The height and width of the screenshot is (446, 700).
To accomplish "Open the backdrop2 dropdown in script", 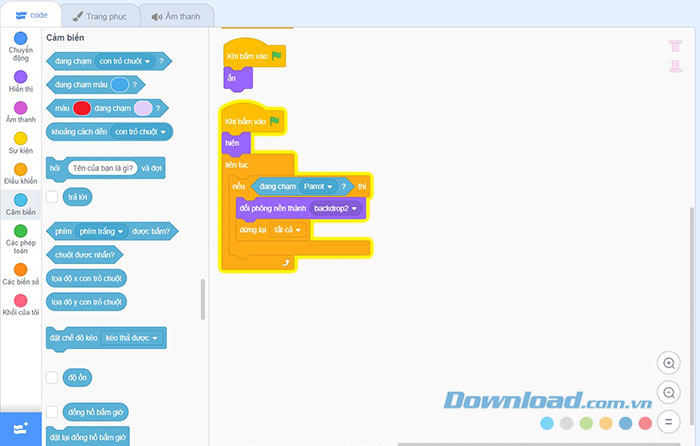I will coord(334,208).
